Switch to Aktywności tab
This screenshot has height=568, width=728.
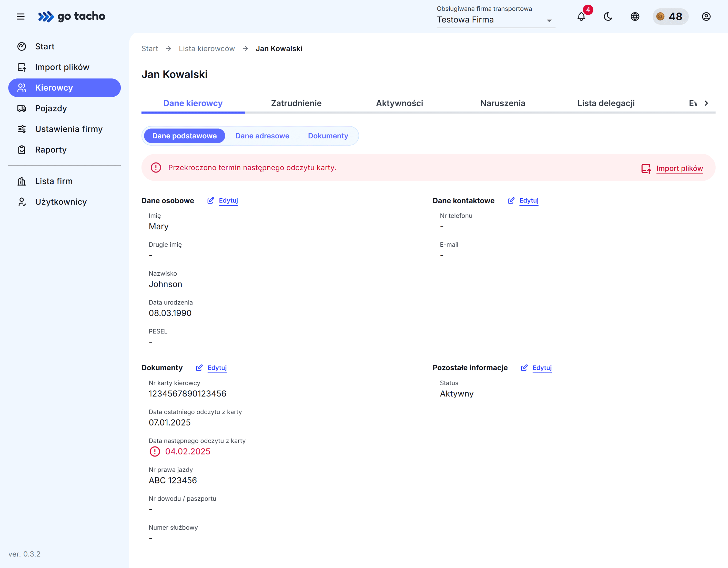pyautogui.click(x=399, y=103)
